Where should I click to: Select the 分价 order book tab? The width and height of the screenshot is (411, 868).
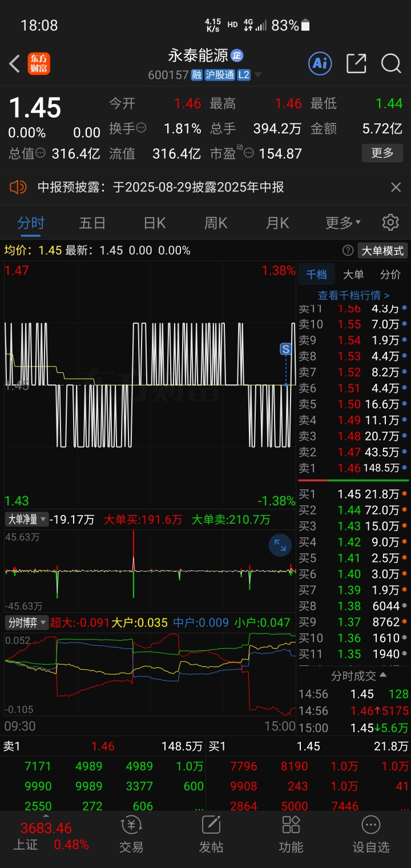click(390, 274)
